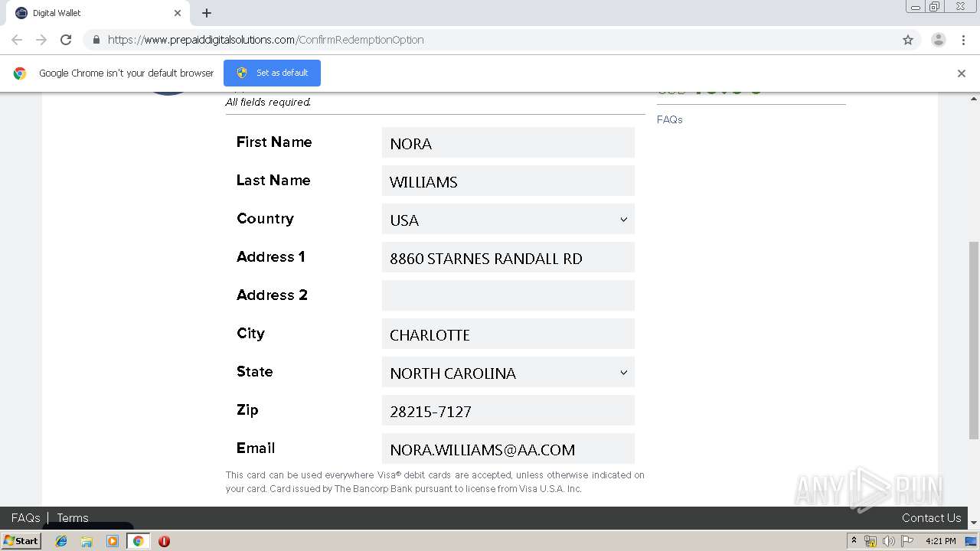Click the browser back arrow

click(17, 40)
